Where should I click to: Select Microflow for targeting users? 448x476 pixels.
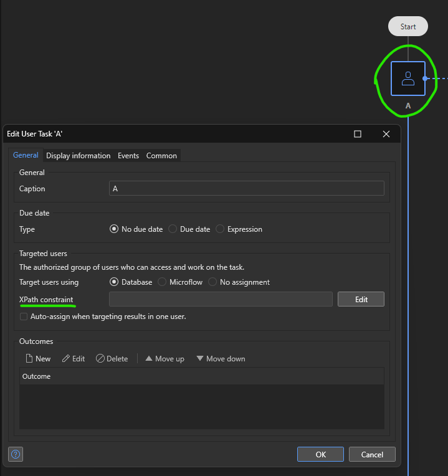point(162,282)
